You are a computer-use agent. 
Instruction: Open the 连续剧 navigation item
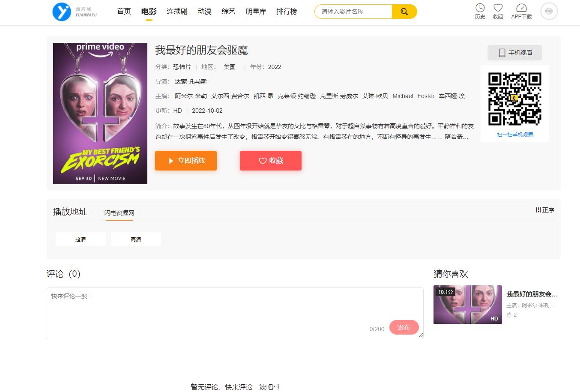tap(177, 12)
